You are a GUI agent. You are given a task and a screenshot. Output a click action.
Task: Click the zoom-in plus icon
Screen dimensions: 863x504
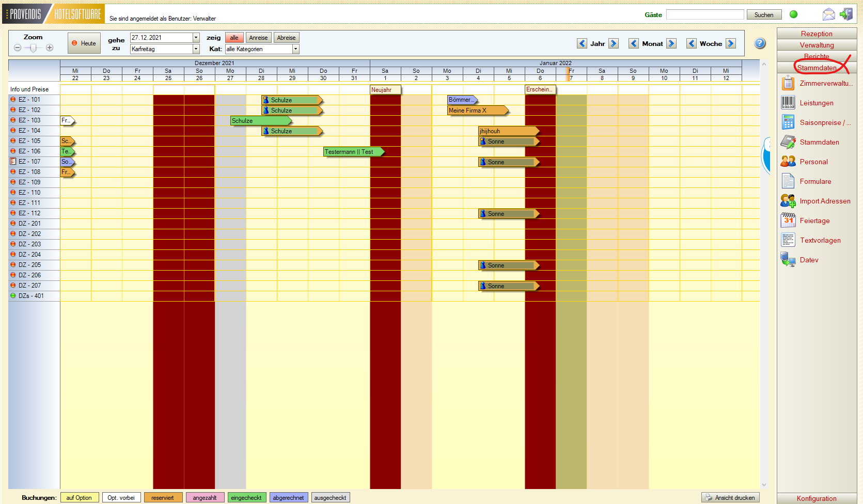(x=50, y=48)
